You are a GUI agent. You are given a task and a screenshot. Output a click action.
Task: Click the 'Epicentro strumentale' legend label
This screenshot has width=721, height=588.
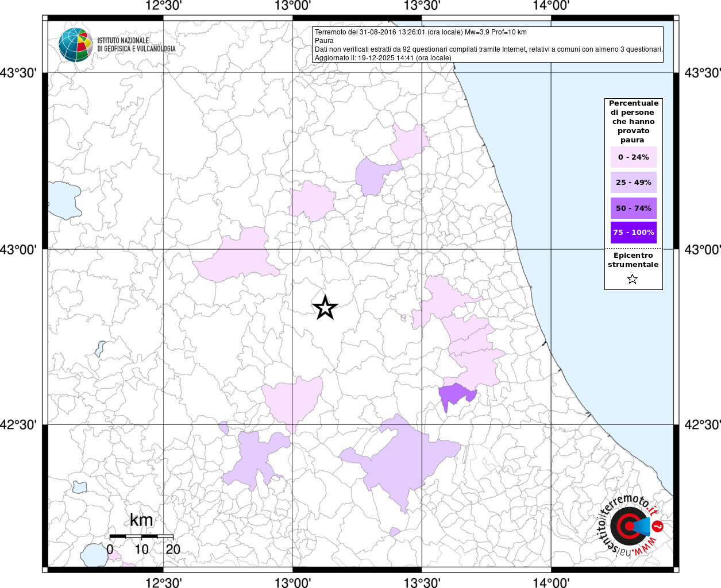click(633, 260)
